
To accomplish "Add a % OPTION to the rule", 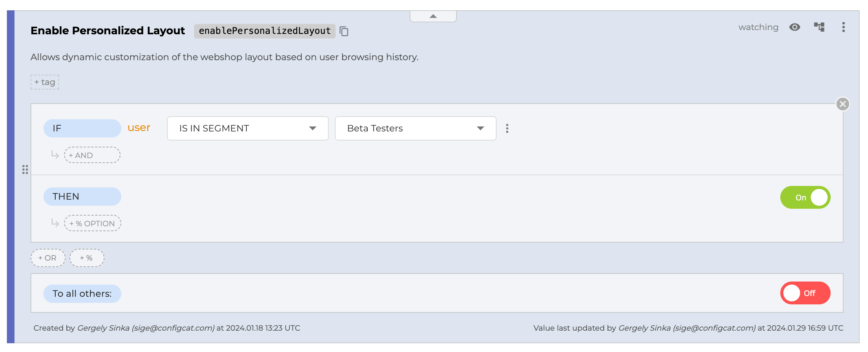I will point(92,224).
